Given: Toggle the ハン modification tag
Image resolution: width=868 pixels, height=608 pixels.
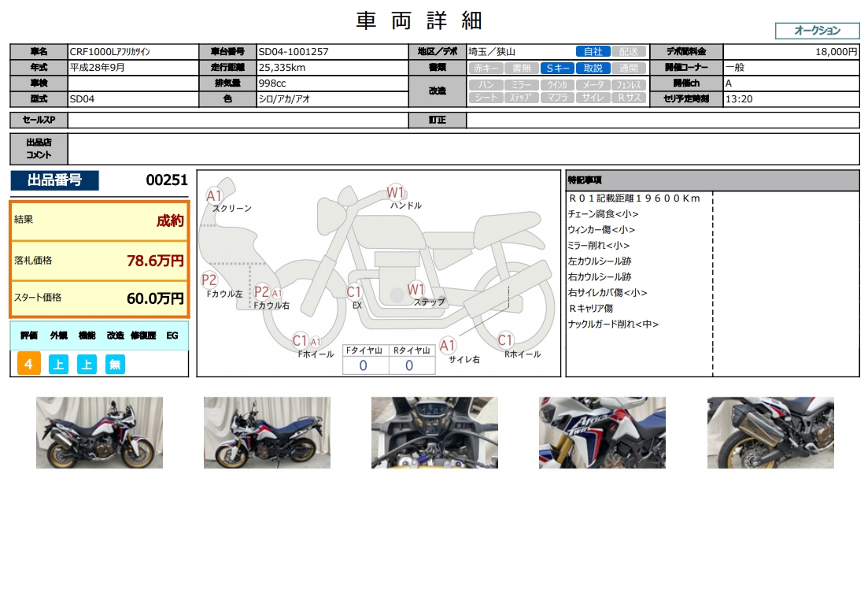Looking at the screenshot, I should [486, 85].
